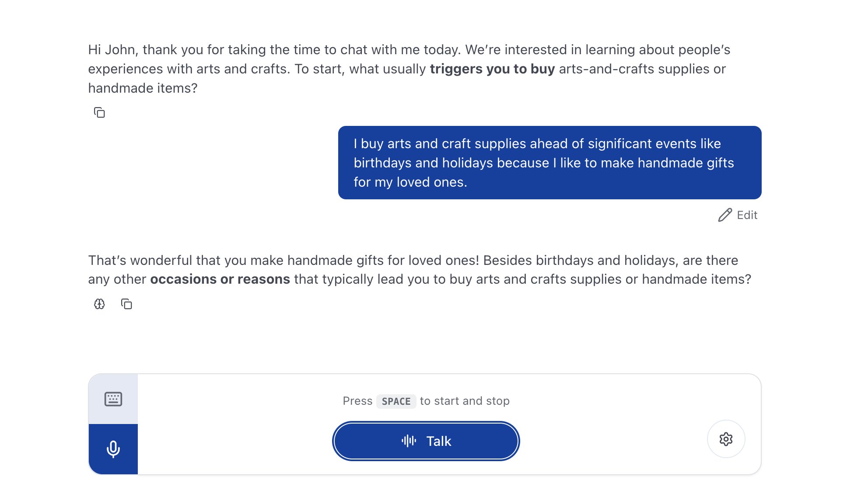Switch to keyboard typing mode
This screenshot has width=847, height=504.
113,399
